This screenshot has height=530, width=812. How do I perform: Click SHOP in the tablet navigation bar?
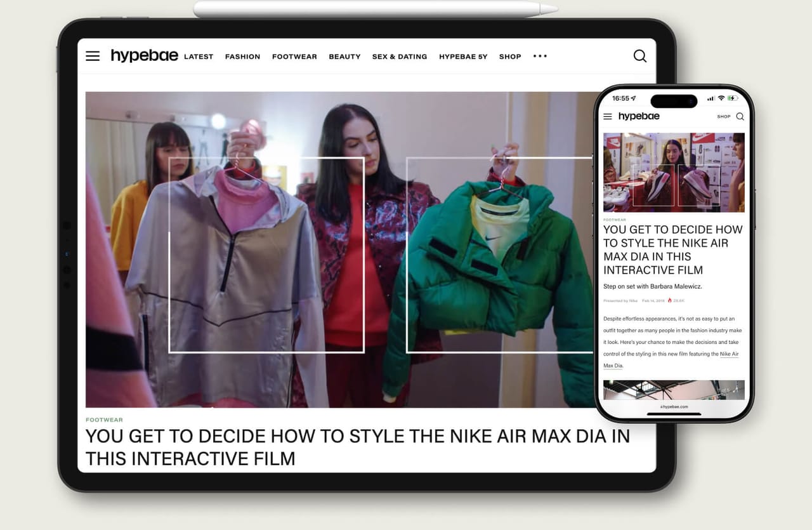[510, 56]
